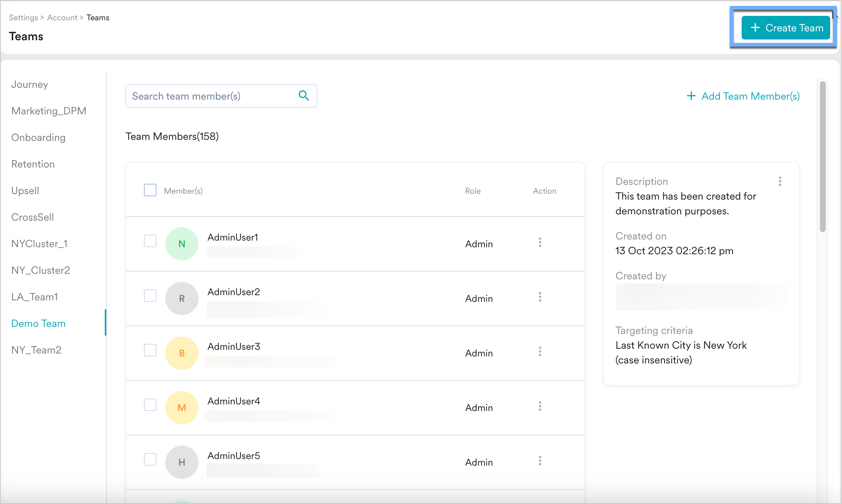Navigate to Account via breadcrumb
Screen dimensions: 842x504
click(62, 17)
